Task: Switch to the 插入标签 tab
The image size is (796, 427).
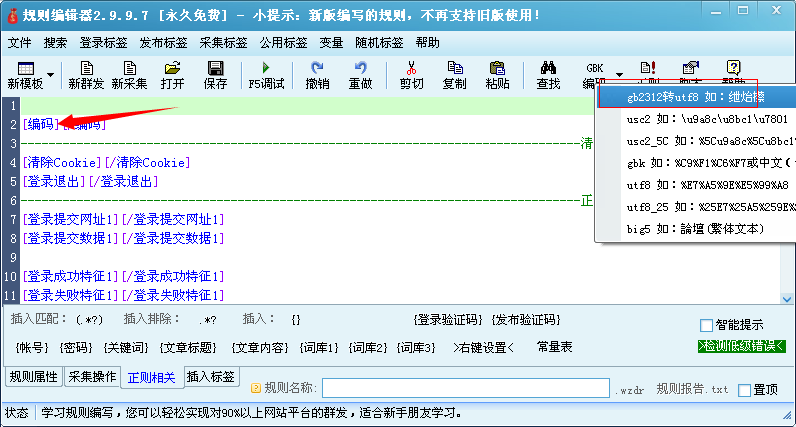Action: 211,377
